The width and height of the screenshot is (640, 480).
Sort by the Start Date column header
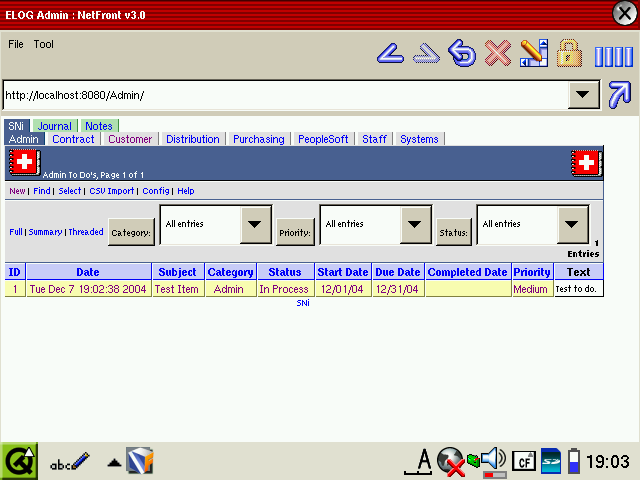[x=343, y=272]
